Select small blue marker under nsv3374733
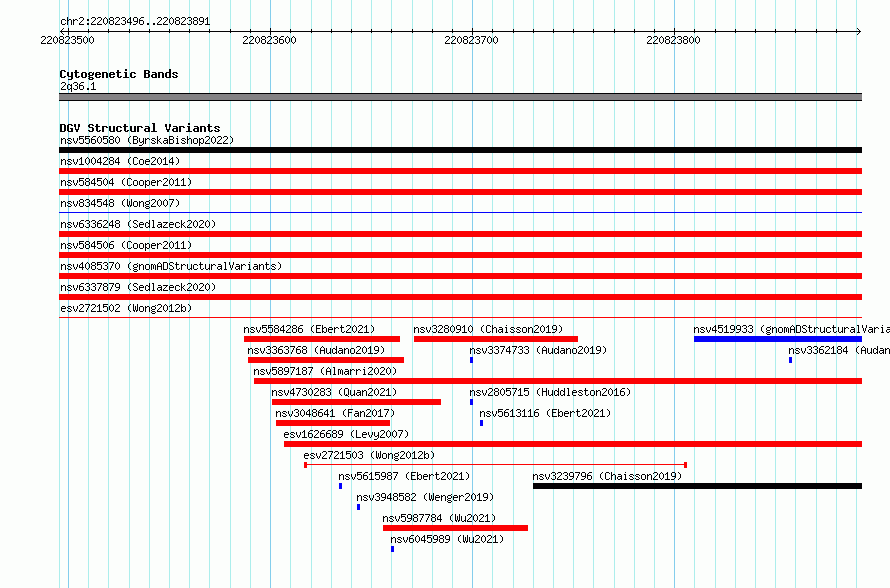890x588 pixels. [471, 360]
